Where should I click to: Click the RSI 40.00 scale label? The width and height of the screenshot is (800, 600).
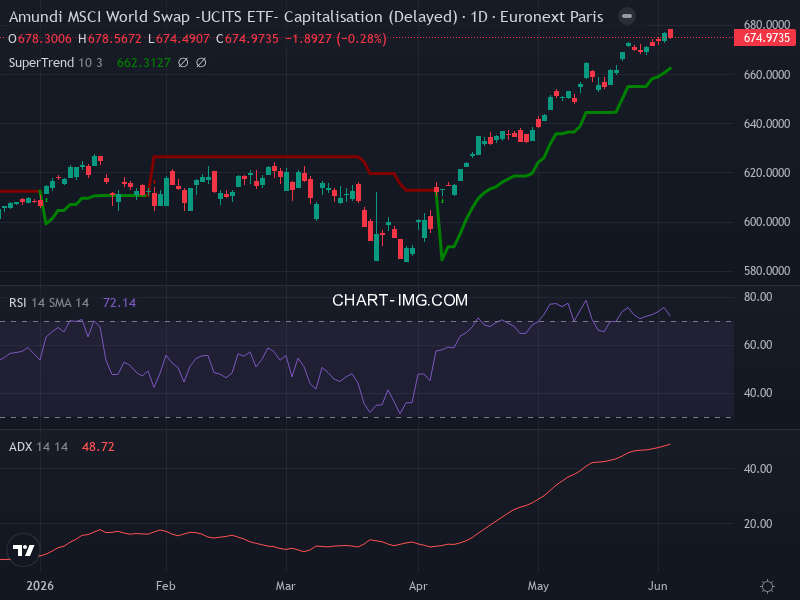[x=758, y=393]
